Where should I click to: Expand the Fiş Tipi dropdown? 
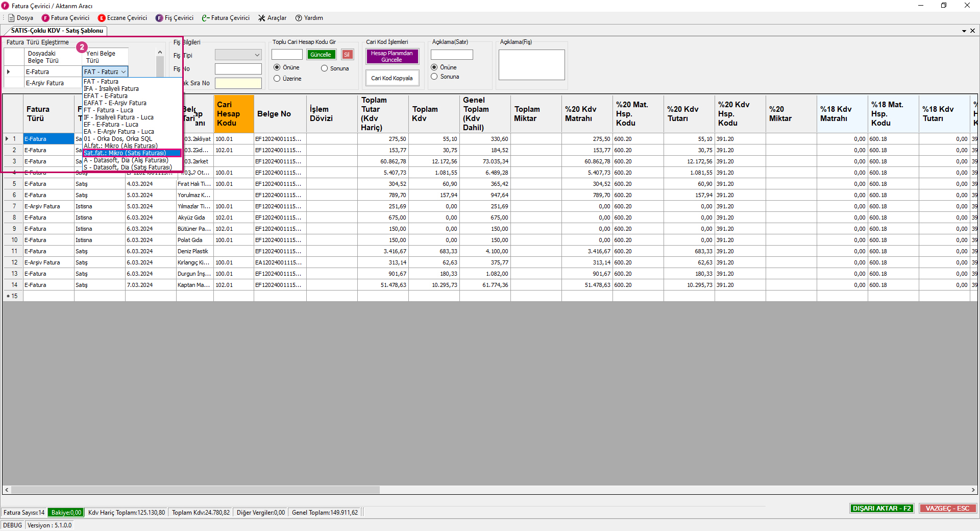coord(257,55)
